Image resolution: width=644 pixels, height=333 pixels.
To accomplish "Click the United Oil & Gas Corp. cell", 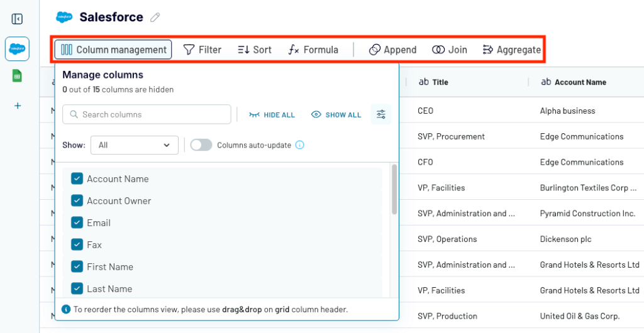I will pos(580,316).
